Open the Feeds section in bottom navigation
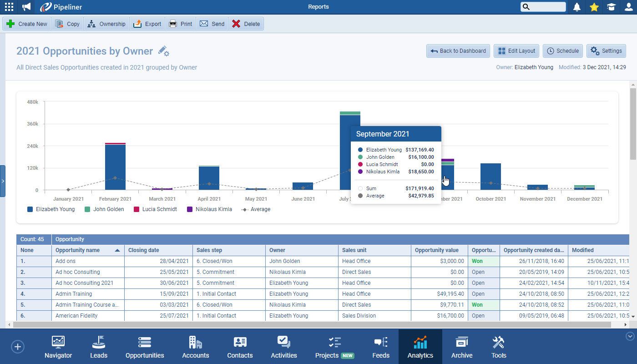Screen dimensions: 637x364 coord(381,347)
